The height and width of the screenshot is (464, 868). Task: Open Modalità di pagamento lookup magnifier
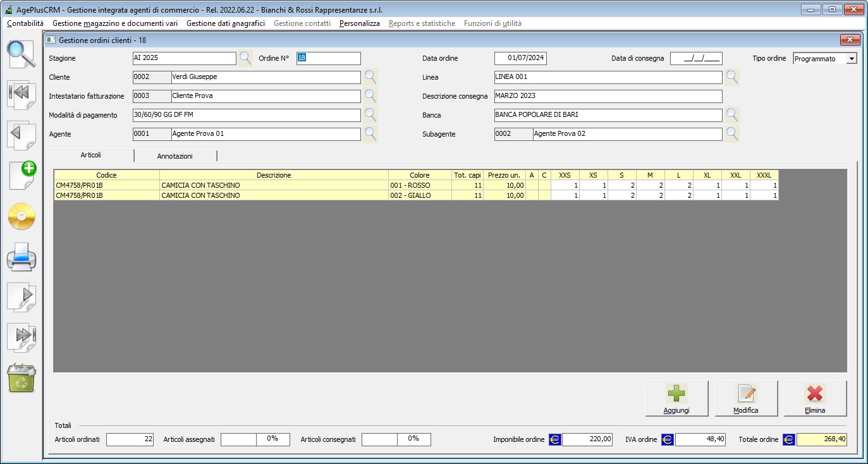(x=370, y=115)
